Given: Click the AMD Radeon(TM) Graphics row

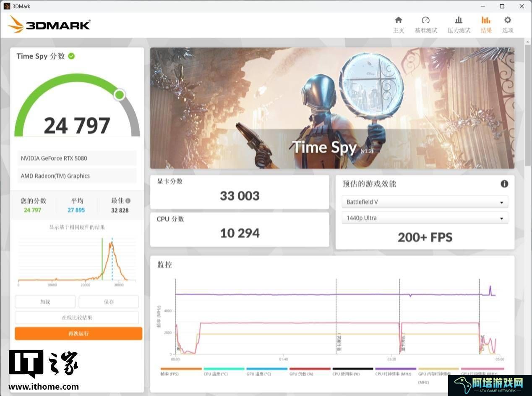Looking at the screenshot, I should pos(77,176).
